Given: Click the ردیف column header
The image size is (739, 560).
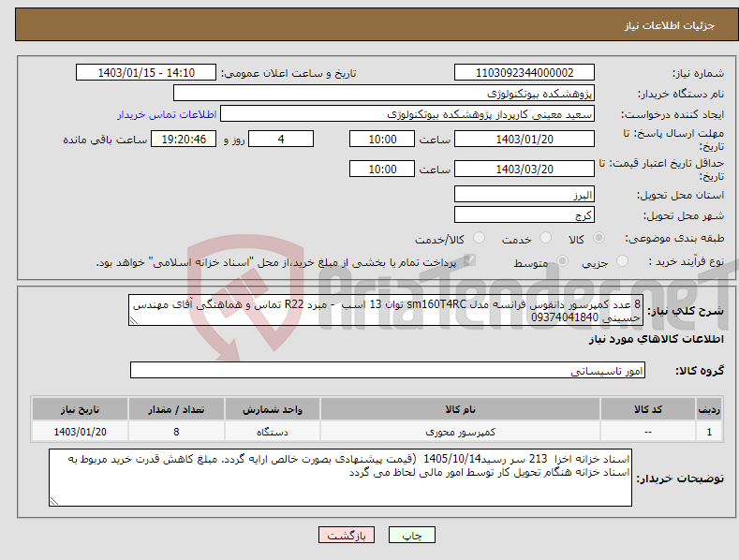Looking at the screenshot, I should (x=709, y=409).
